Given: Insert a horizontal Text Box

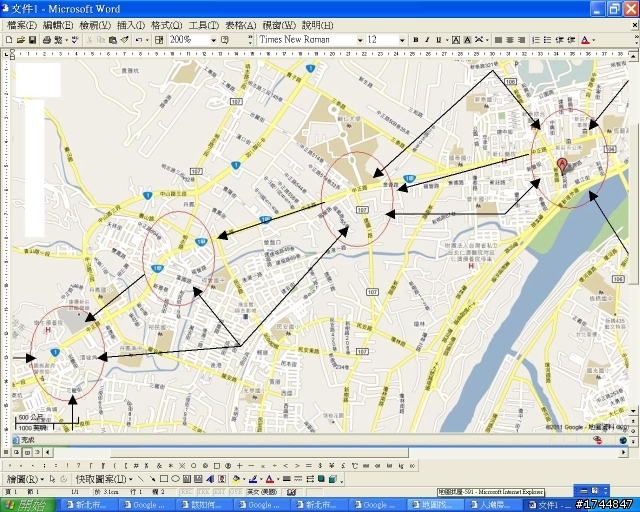Looking at the screenshot, I should [x=187, y=479].
